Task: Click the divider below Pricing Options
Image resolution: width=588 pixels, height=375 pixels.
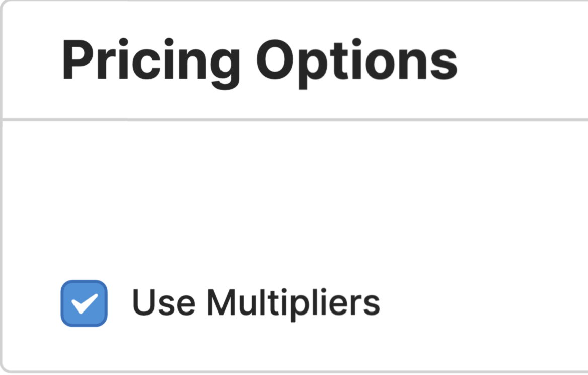Action: click(x=294, y=119)
